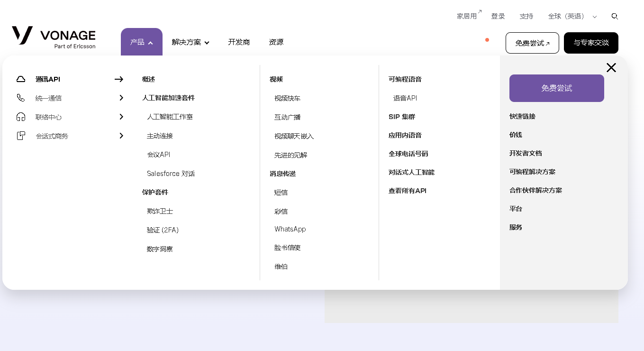Open 主动连接
The image size is (644, 351).
point(160,136)
